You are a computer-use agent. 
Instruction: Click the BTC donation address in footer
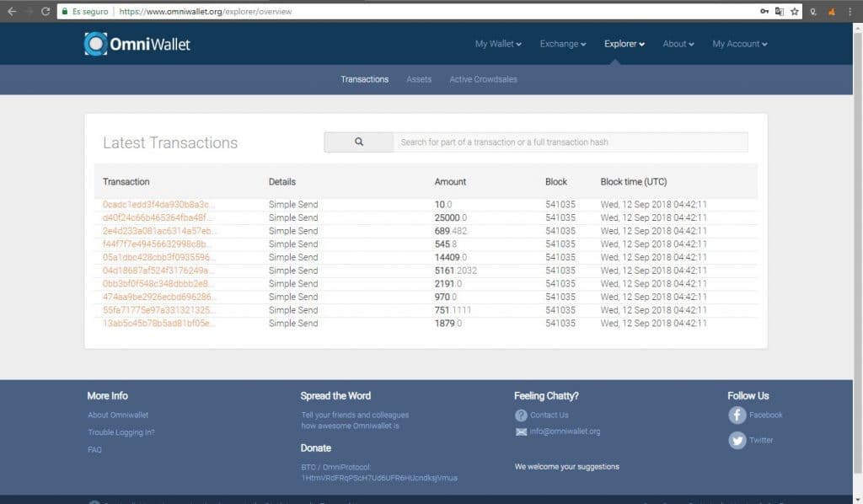coord(379,478)
